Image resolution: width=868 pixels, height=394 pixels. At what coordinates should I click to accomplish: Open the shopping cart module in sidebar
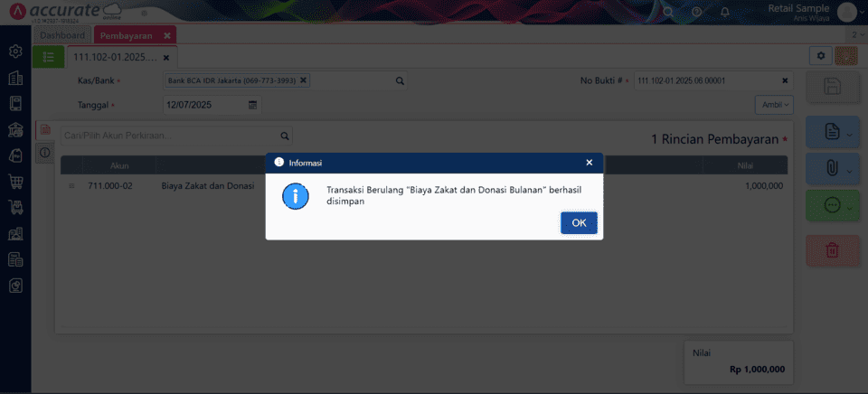click(x=15, y=181)
